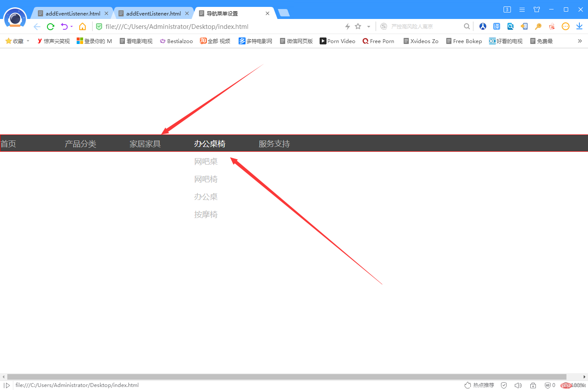
Task: Click the red shopping bag extension icon
Action: 552,27
